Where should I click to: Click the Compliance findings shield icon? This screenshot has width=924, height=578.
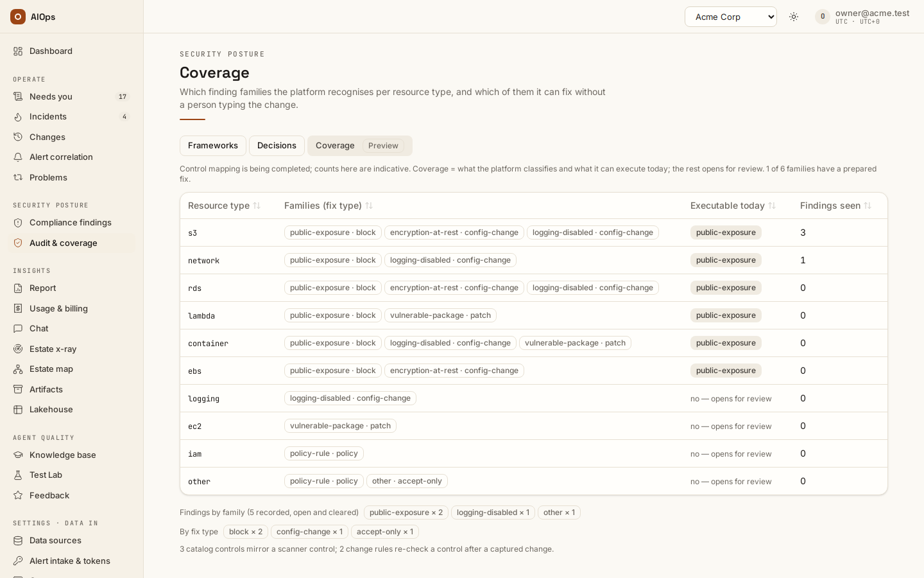click(18, 223)
